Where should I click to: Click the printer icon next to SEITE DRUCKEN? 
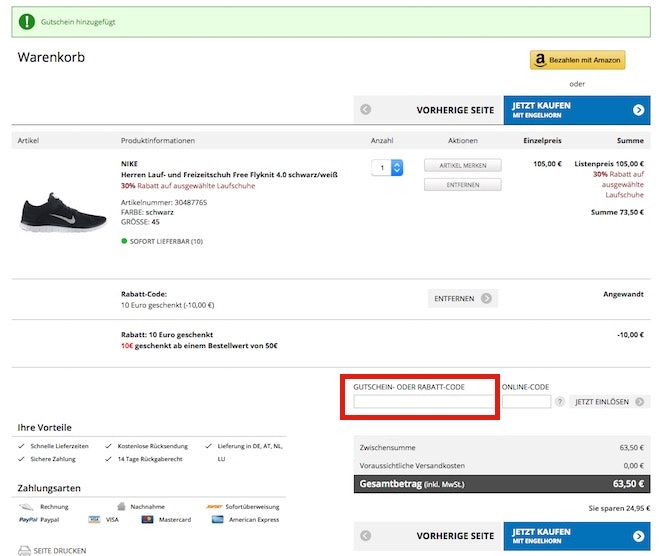point(24,551)
